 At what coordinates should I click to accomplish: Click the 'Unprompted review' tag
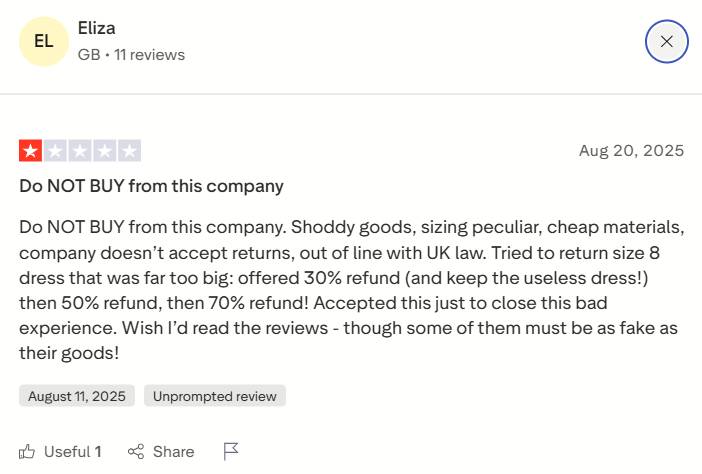click(x=215, y=396)
